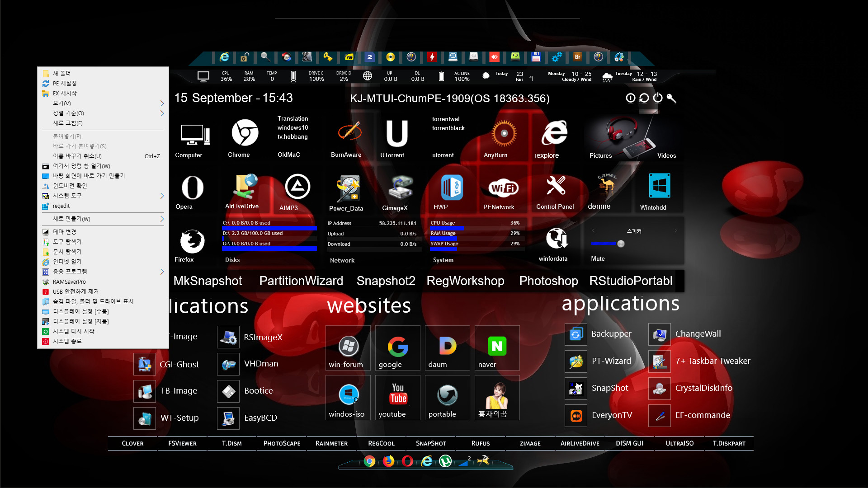868x488 pixels.
Task: Open the MkSnapshot text link
Action: (x=208, y=281)
